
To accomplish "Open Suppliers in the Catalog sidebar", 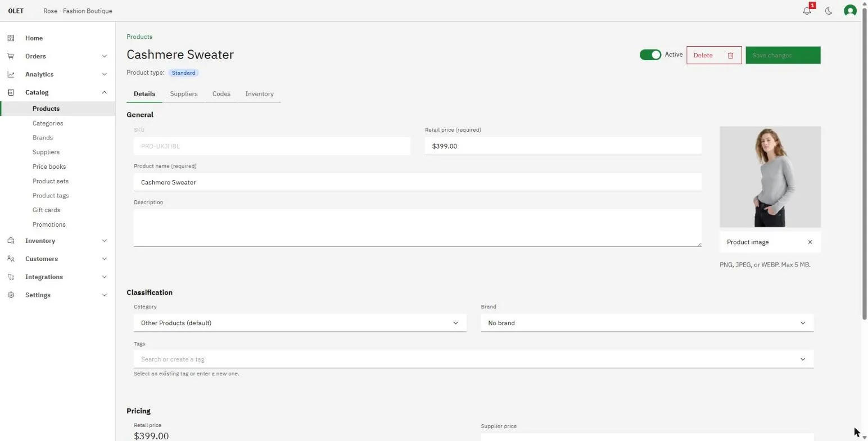I will [x=46, y=152].
